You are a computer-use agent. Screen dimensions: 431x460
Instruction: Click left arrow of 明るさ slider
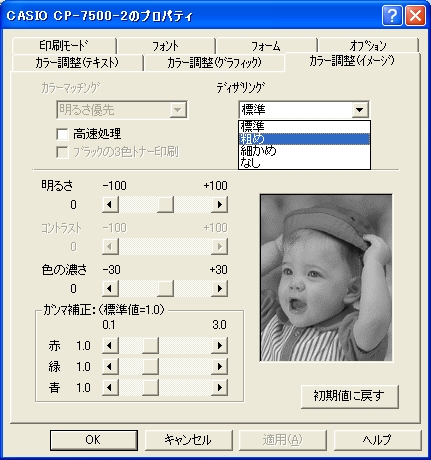pyautogui.click(x=110, y=204)
